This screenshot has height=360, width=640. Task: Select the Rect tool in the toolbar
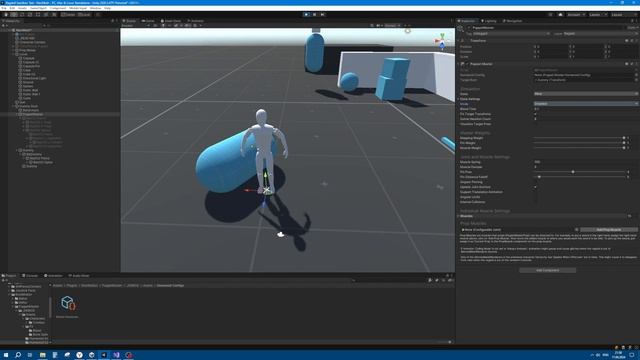pos(38,14)
